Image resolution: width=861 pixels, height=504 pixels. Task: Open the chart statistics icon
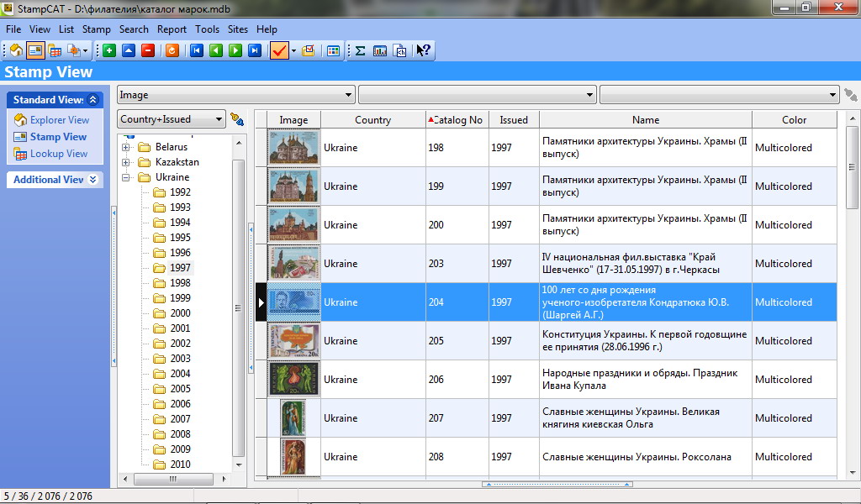pos(380,50)
